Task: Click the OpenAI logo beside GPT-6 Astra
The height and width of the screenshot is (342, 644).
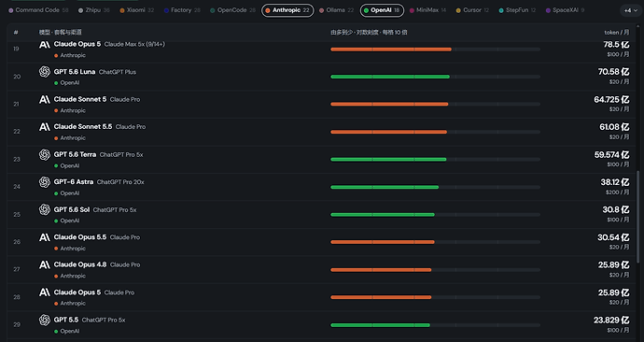Action: tap(45, 181)
